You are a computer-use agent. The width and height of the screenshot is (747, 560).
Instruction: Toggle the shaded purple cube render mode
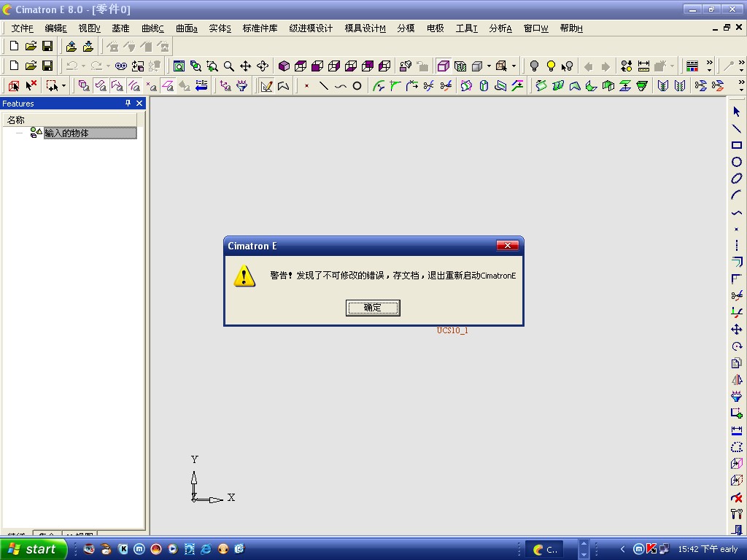[x=444, y=66]
